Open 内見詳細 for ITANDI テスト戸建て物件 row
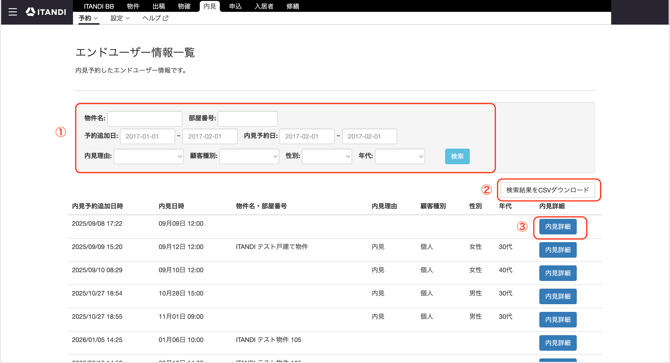This screenshot has height=363, width=670. [558, 250]
